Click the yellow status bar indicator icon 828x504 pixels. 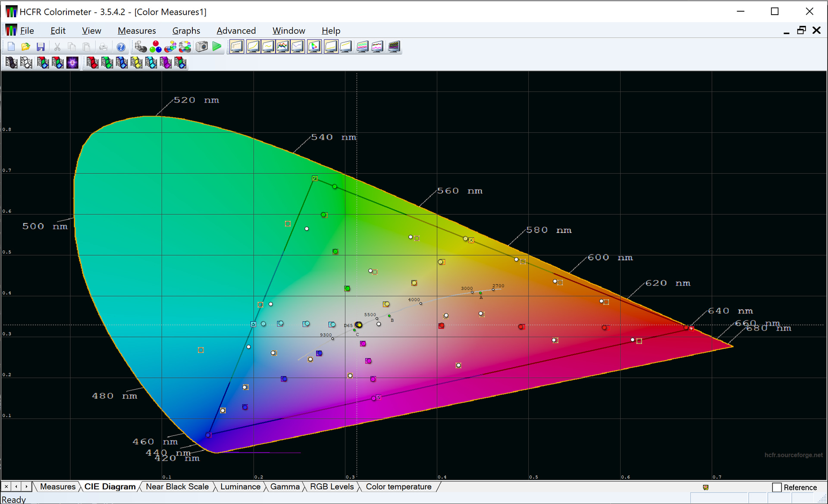(706, 487)
